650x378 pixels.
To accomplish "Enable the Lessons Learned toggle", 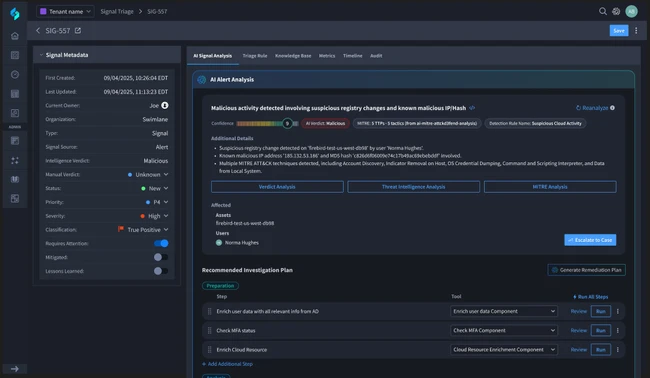I will pos(161,271).
